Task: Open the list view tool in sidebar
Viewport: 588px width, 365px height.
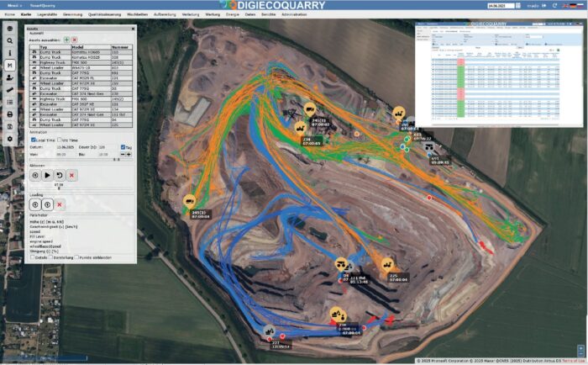Action: [x=10, y=102]
